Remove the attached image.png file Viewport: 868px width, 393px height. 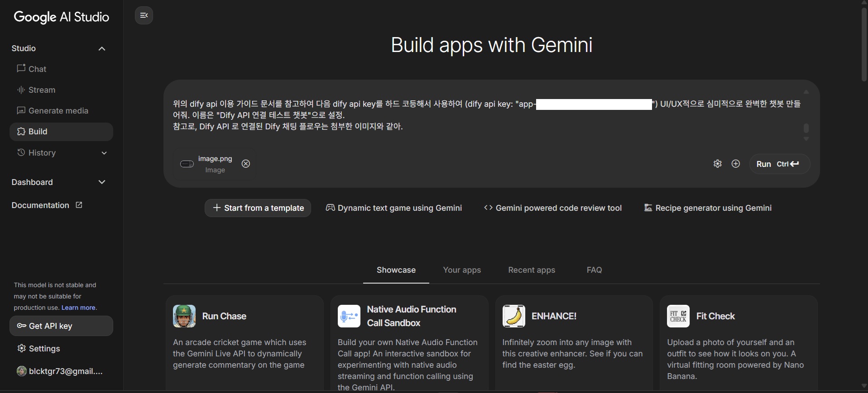[x=246, y=164]
